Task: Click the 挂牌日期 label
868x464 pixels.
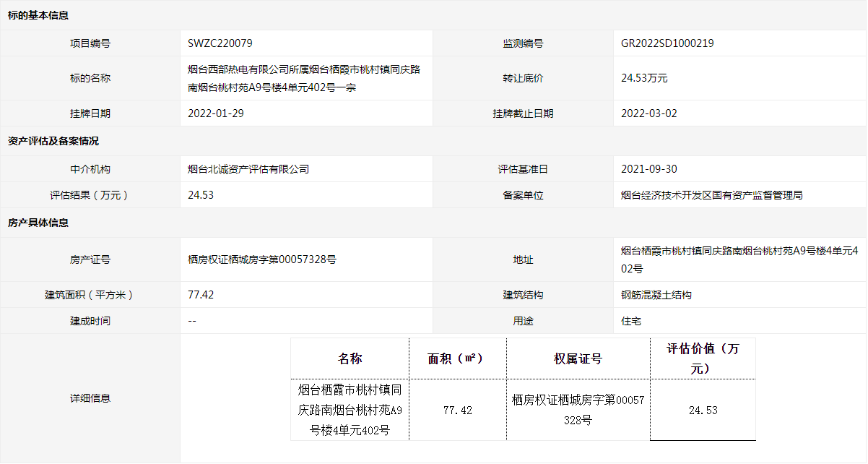Action: [x=90, y=113]
